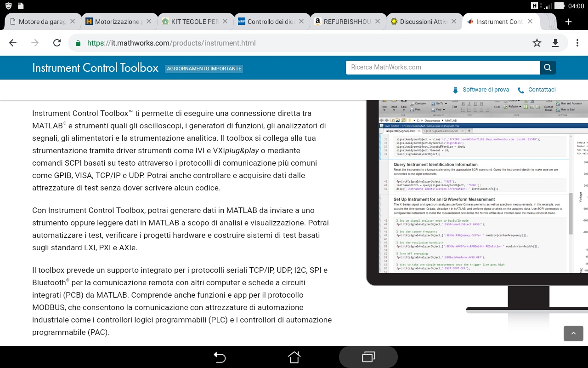Close the Motore da garage tab

tap(72, 22)
